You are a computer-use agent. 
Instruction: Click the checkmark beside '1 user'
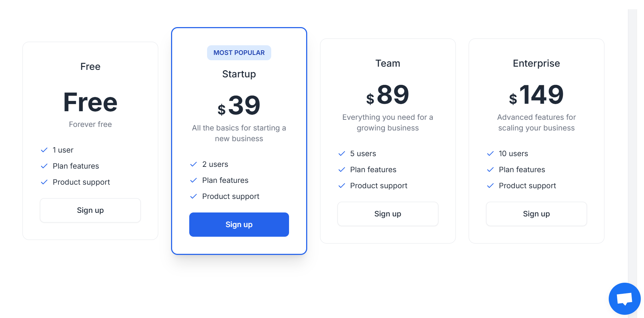click(44, 150)
